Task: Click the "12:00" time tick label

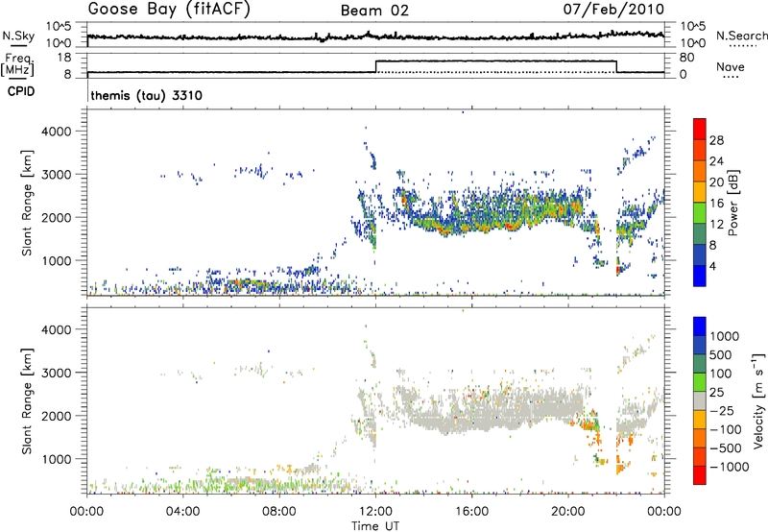Action: tap(375, 512)
